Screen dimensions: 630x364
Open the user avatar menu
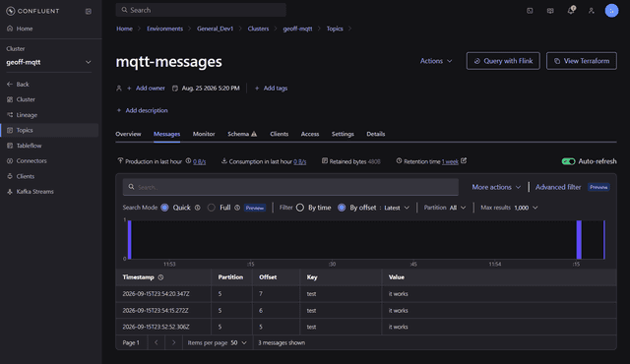click(611, 11)
